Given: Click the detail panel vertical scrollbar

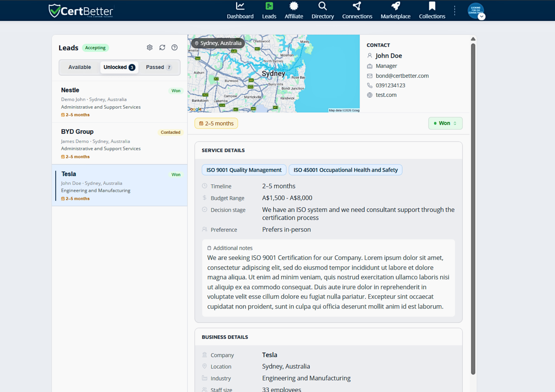Looking at the screenshot, I should pos(473,209).
